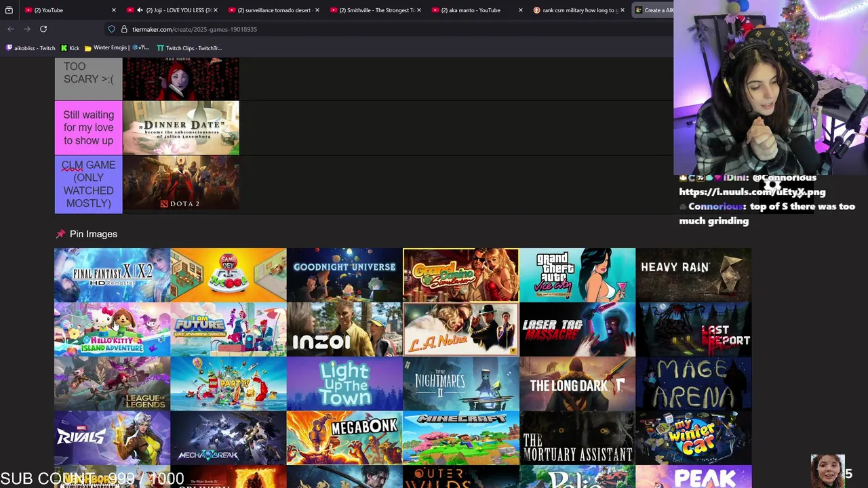Select the Dota 2 tier image
868x488 pixels.
[x=181, y=183]
